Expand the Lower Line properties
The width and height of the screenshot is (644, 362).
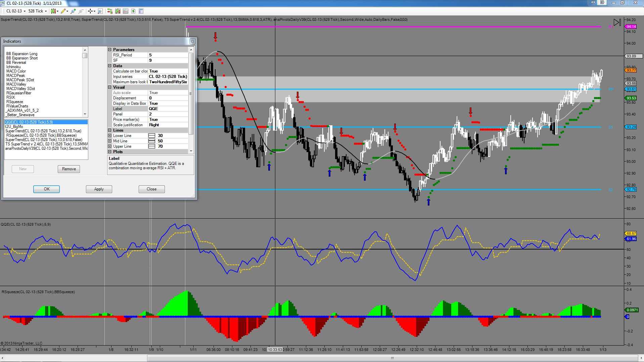pos(109,136)
